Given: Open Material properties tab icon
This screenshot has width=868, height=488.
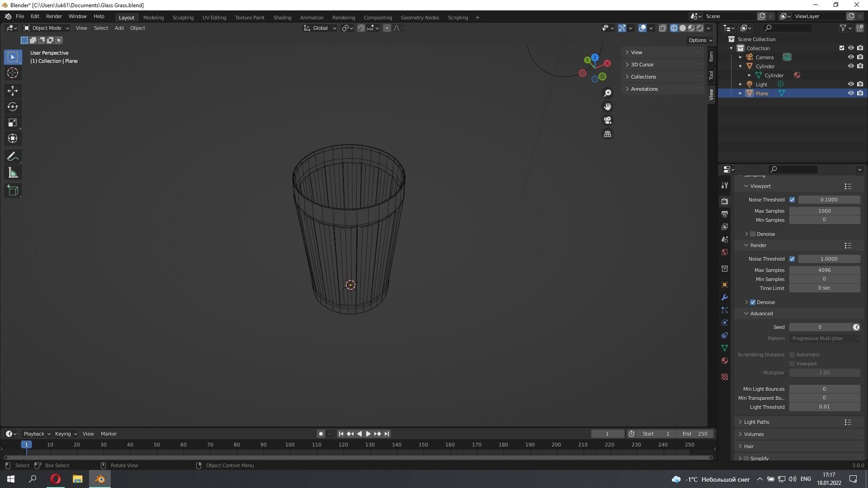Looking at the screenshot, I should (x=725, y=361).
